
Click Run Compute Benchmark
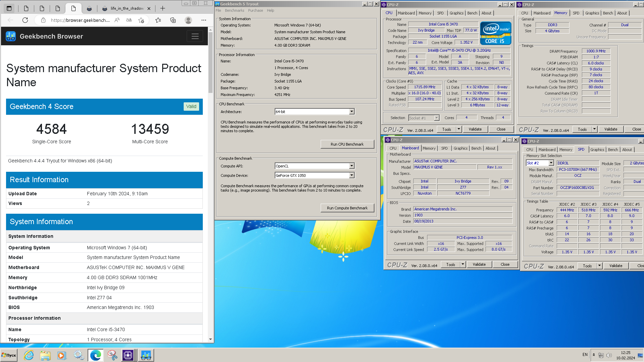[x=347, y=208]
